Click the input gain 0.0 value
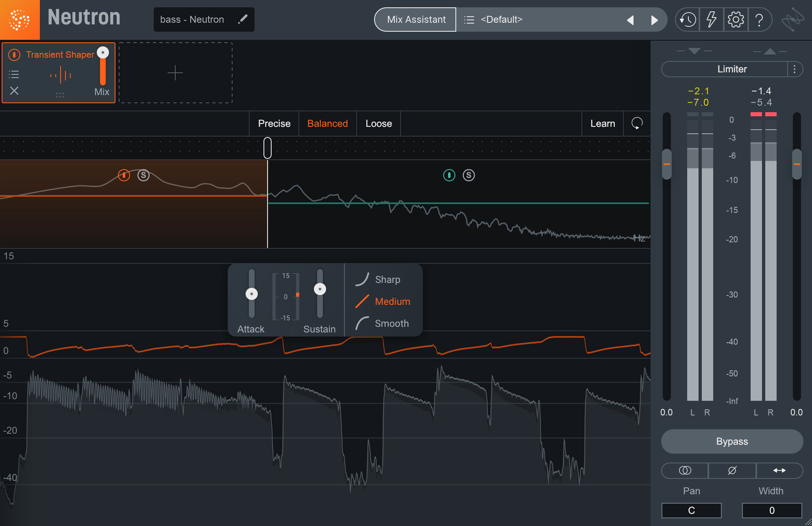The width and height of the screenshot is (812, 526). [666, 412]
